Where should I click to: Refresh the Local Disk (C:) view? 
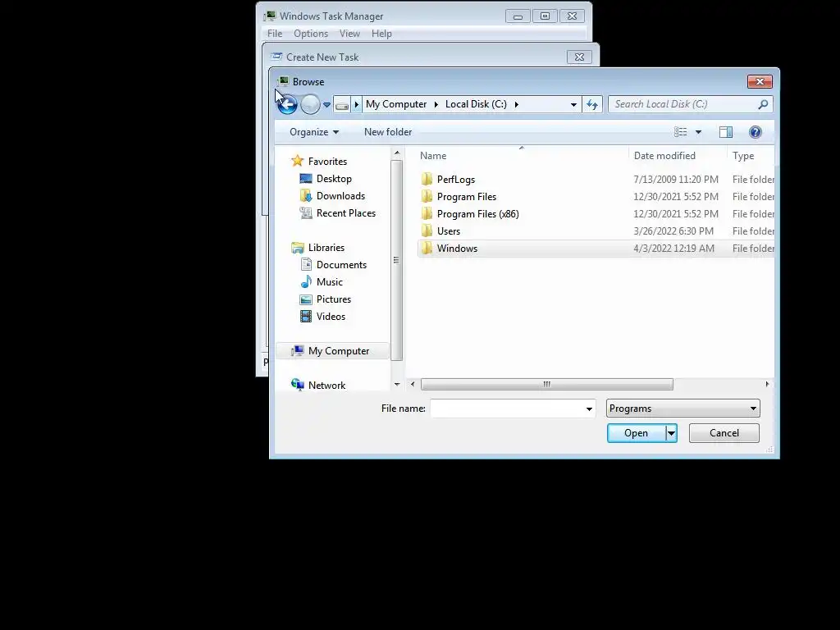pyautogui.click(x=592, y=104)
